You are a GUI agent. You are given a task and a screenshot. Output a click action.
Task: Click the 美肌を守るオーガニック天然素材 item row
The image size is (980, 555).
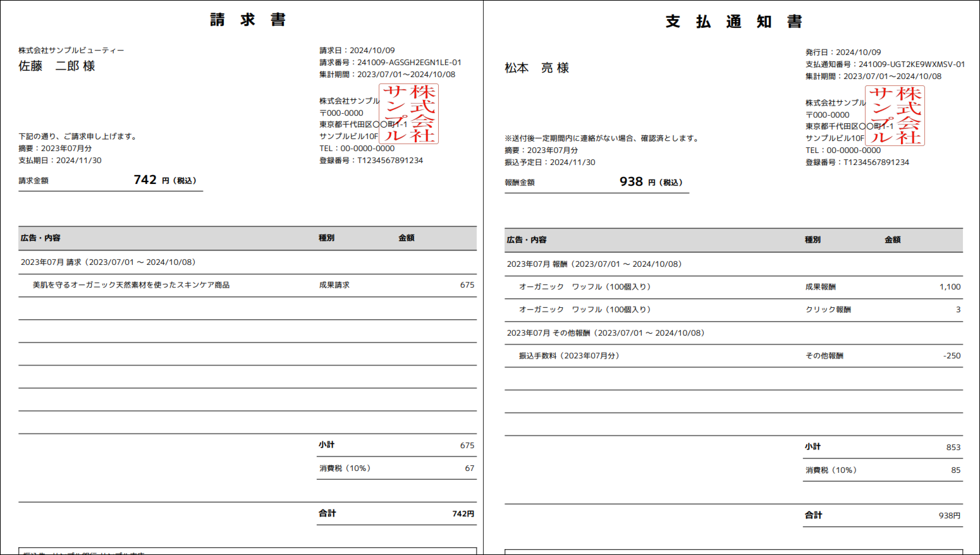click(x=248, y=285)
